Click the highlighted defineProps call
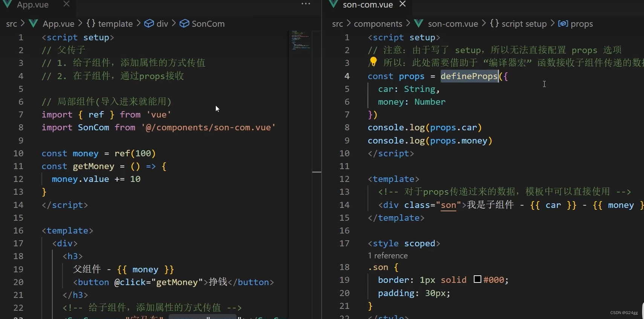Viewport: 644px width, 319px height. point(469,76)
